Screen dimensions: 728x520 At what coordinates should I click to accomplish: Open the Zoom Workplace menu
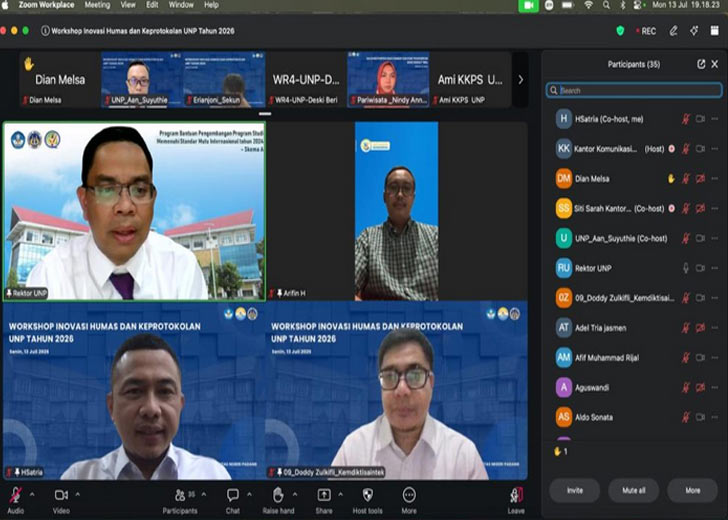pos(46,5)
